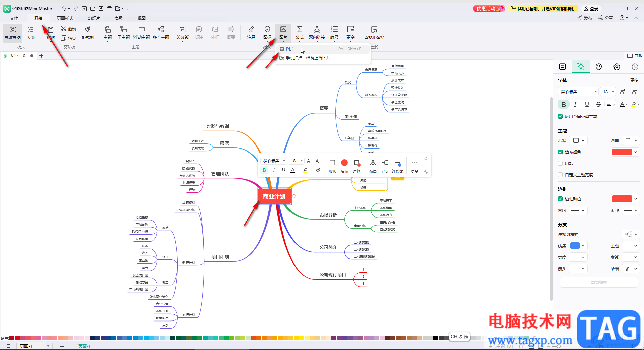Switch to the View tab
This screenshot has width=644, height=350.
pos(142,18)
